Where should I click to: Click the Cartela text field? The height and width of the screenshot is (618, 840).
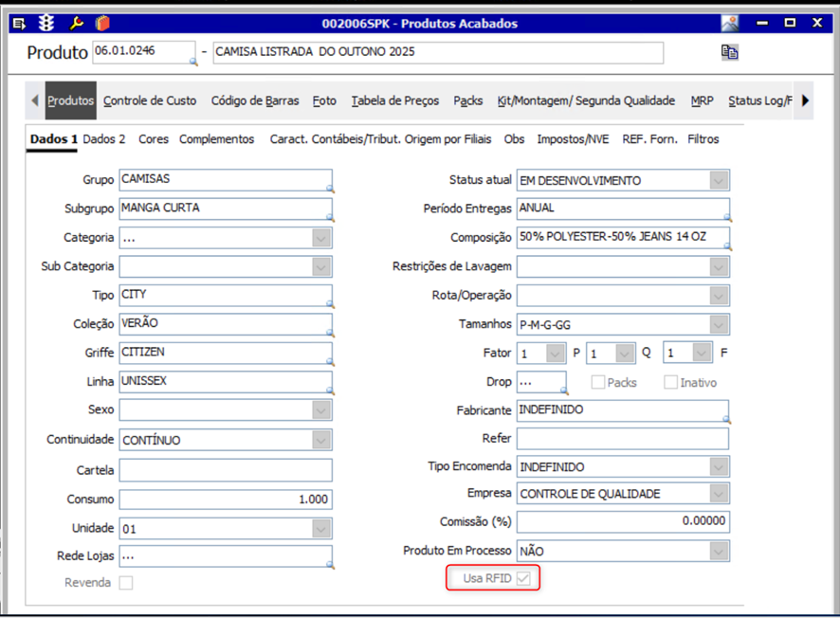(226, 470)
